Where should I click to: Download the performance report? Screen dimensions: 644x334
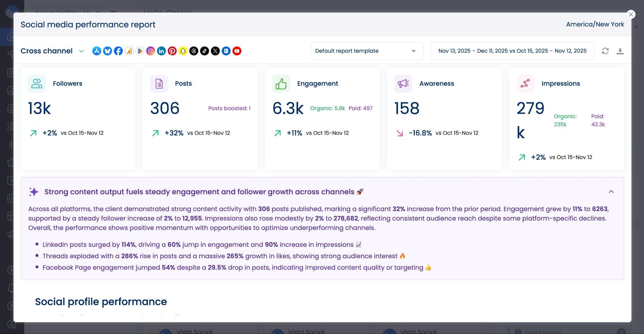coord(620,51)
